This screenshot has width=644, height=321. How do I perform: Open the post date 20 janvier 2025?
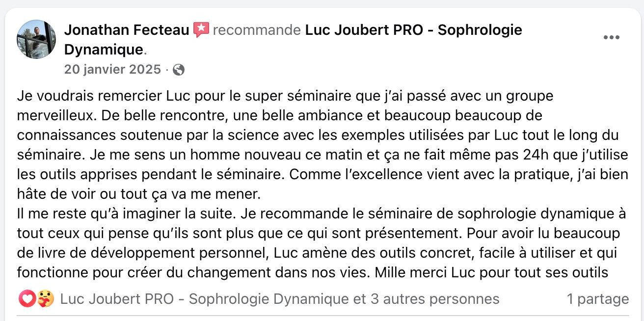[112, 70]
